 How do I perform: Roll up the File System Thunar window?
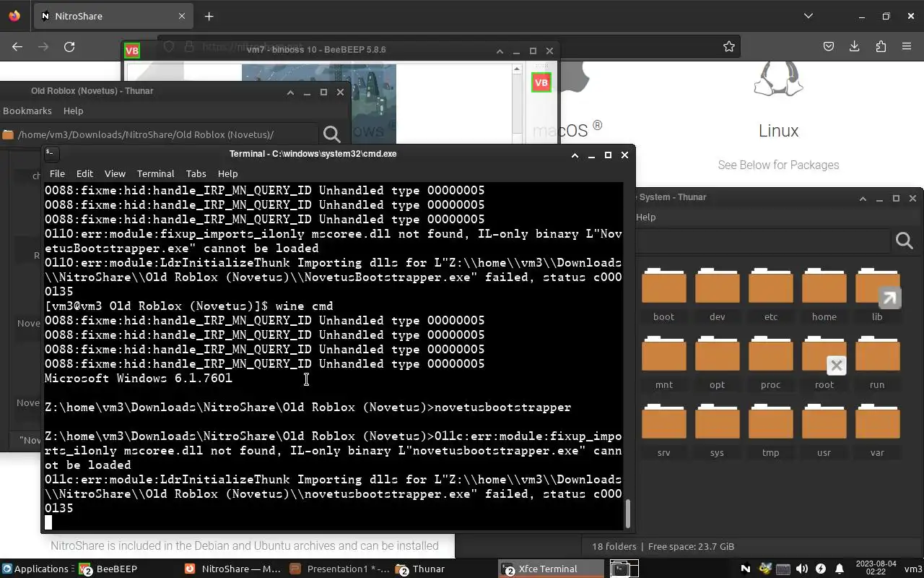863,198
